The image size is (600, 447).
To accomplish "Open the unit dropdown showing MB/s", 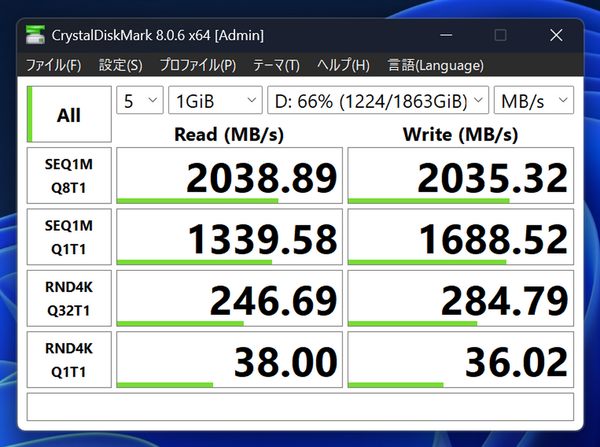I will click(534, 100).
